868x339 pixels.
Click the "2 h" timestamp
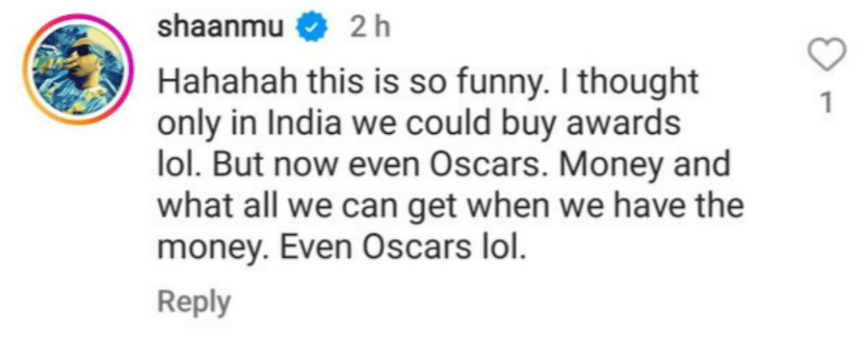coord(370,30)
